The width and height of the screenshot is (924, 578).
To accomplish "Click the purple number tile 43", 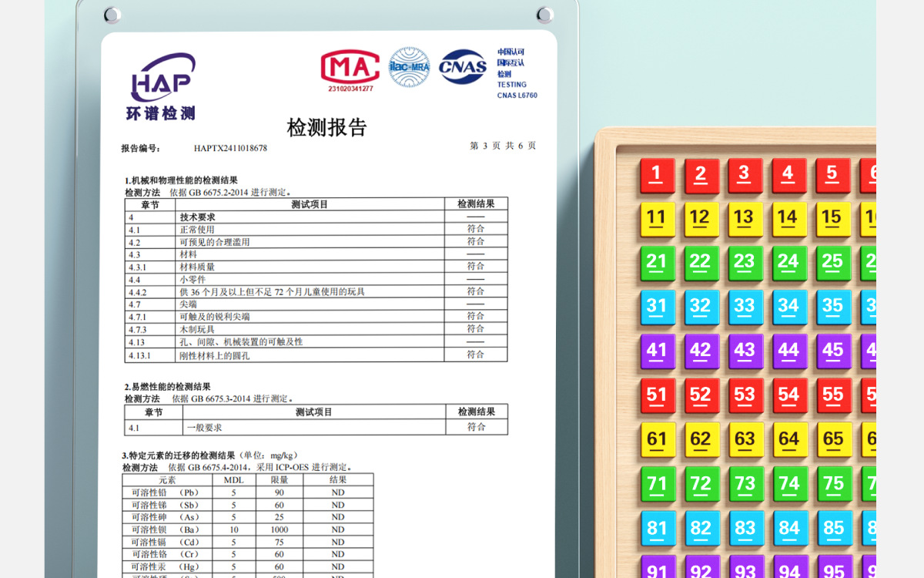I will click(745, 351).
